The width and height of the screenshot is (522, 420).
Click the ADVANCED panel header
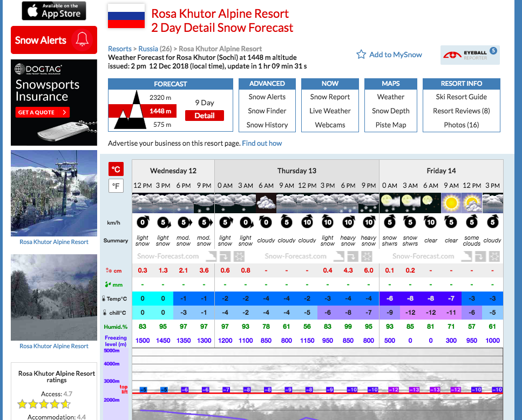click(x=267, y=84)
